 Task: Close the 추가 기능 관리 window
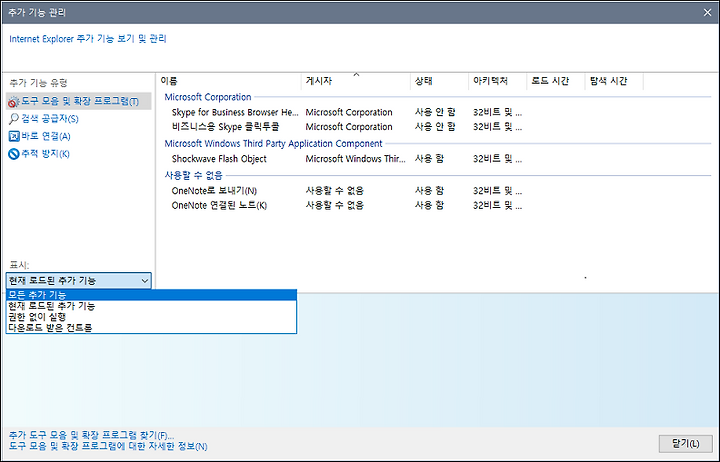[707, 12]
